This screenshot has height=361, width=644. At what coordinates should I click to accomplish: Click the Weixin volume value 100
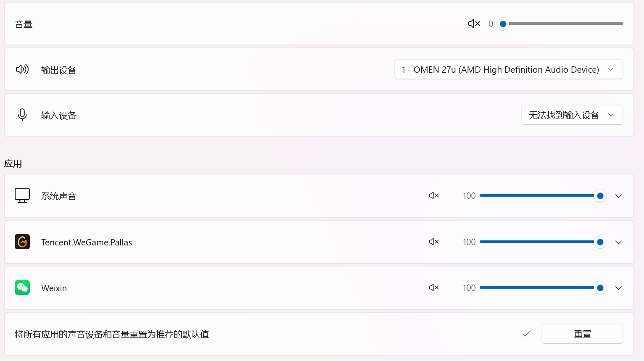coord(469,288)
